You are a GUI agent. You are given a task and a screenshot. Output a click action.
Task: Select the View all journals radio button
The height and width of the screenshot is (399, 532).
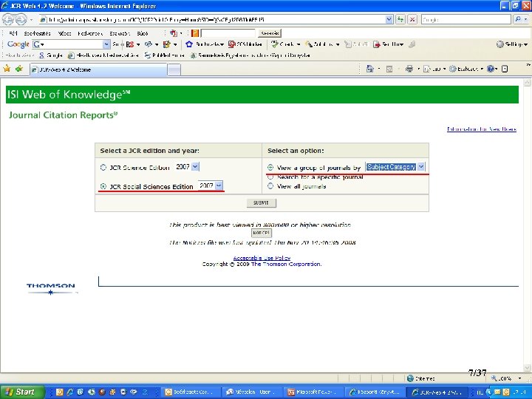coord(270,186)
